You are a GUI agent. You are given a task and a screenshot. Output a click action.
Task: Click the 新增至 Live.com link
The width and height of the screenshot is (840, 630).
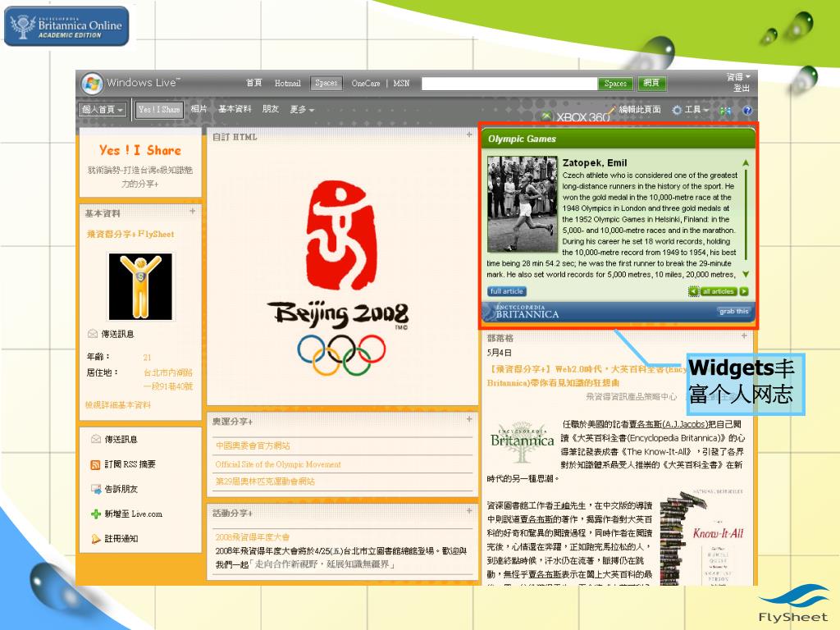[x=134, y=514]
